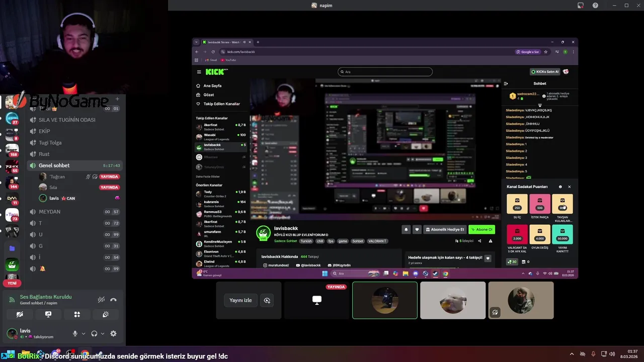The height and width of the screenshot is (362, 644).
Task: Join the Rust voice channel
Action: pos(74,154)
